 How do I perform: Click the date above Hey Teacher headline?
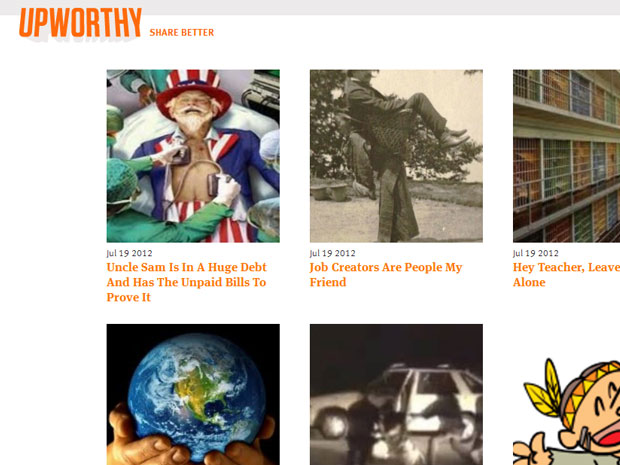point(536,253)
